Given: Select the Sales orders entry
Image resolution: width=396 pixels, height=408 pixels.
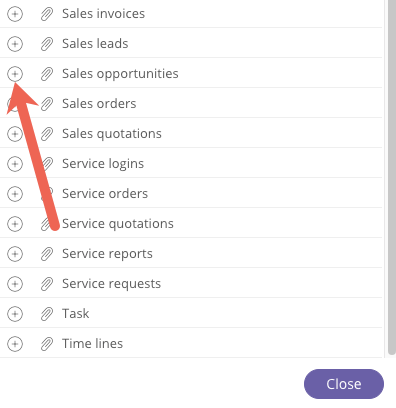Looking at the screenshot, I should click(99, 104).
